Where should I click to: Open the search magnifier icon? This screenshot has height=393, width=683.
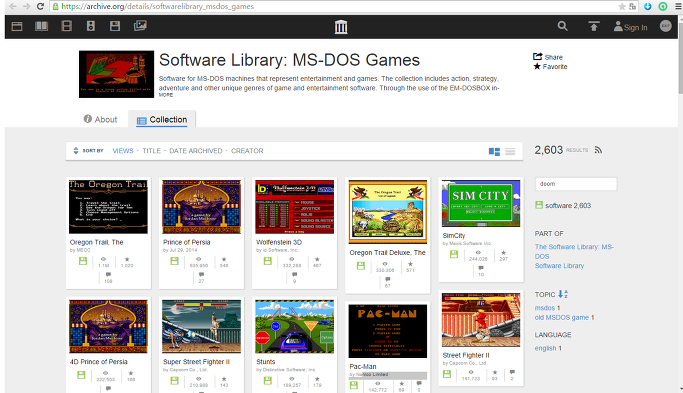562,26
